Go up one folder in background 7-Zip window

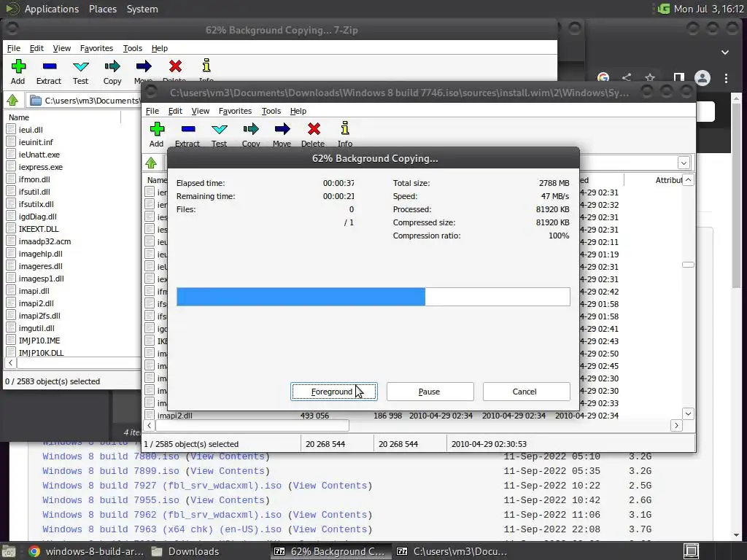click(x=12, y=100)
